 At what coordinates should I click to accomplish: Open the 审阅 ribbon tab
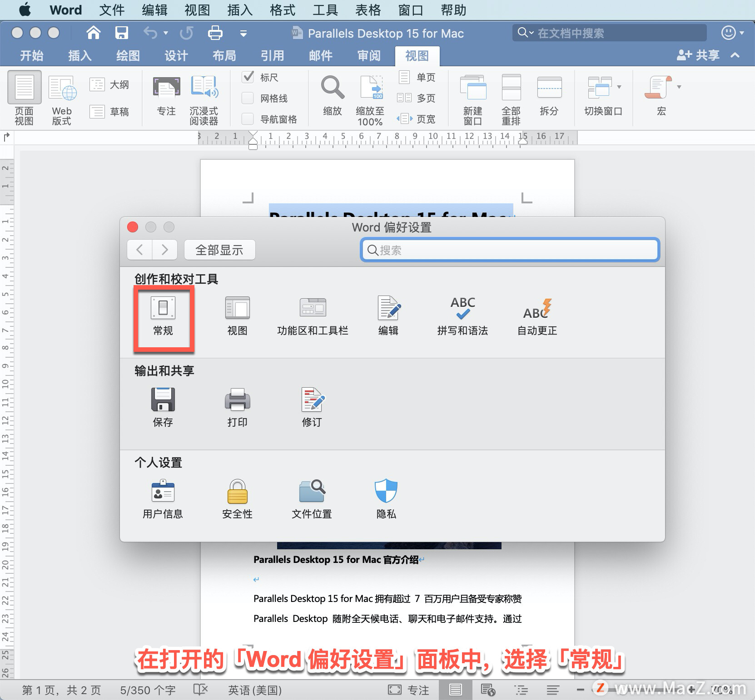369,55
